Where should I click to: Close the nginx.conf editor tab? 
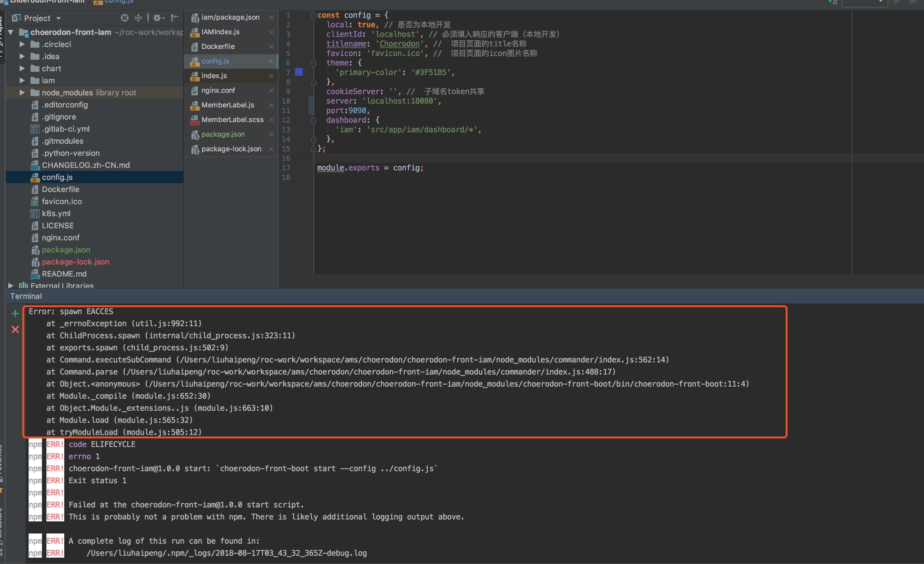click(271, 90)
